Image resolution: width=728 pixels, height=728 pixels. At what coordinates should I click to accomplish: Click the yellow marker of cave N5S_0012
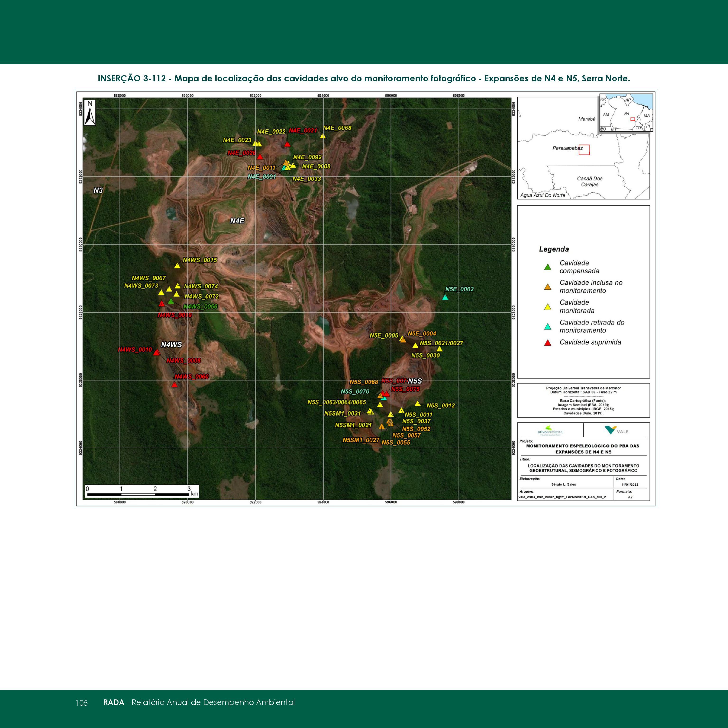tap(417, 403)
